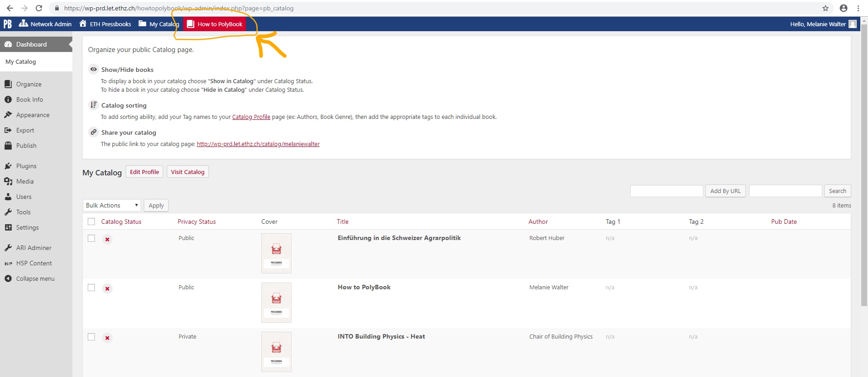
Task: Open Media from the sidebar
Action: 25,181
